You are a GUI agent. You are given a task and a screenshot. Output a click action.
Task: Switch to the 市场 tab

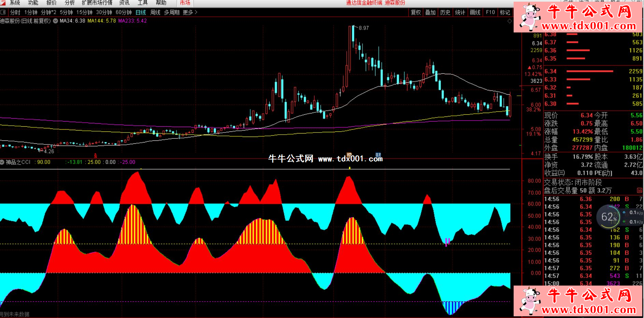click(185, 3)
